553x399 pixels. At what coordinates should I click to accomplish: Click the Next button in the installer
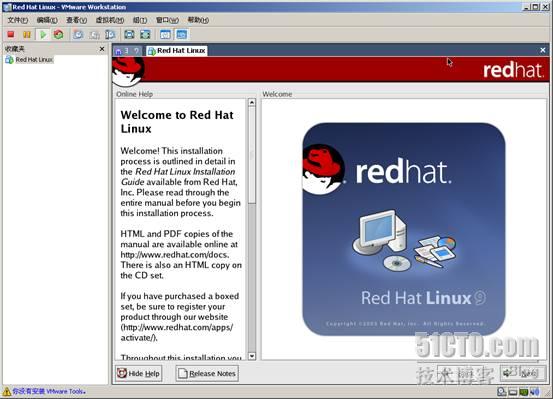click(x=523, y=373)
